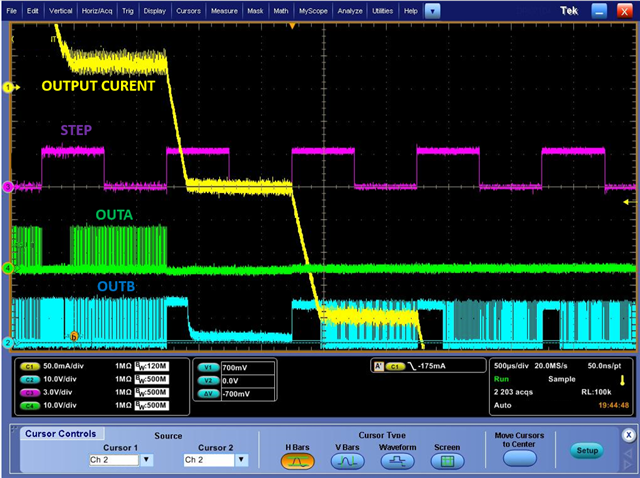
Task: Open the Measure menu
Action: click(224, 11)
